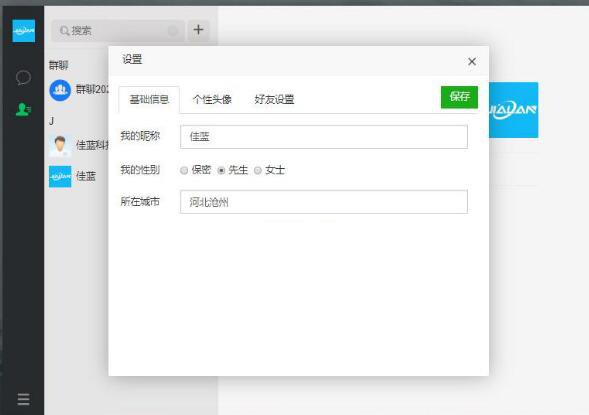
Task: Click the green 保存 button
Action: 459,97
